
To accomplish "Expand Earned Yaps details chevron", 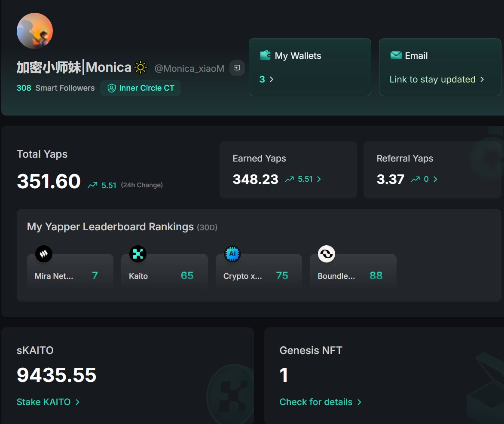I will coord(319,179).
